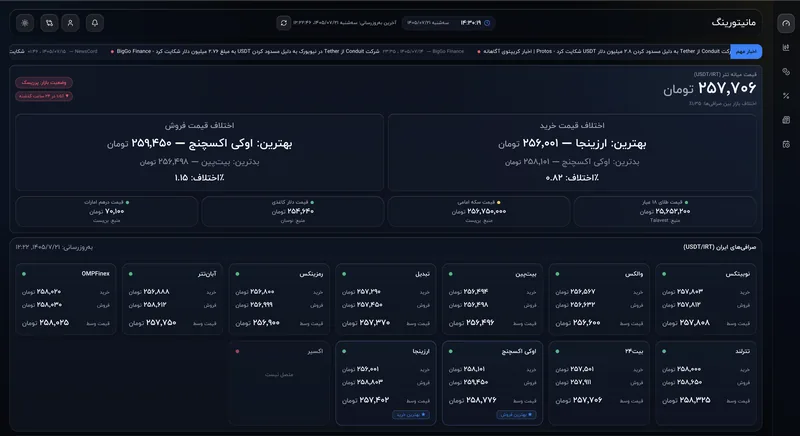
Task: Open the اختلاف قیمت فروش panel
Action: coord(199,152)
